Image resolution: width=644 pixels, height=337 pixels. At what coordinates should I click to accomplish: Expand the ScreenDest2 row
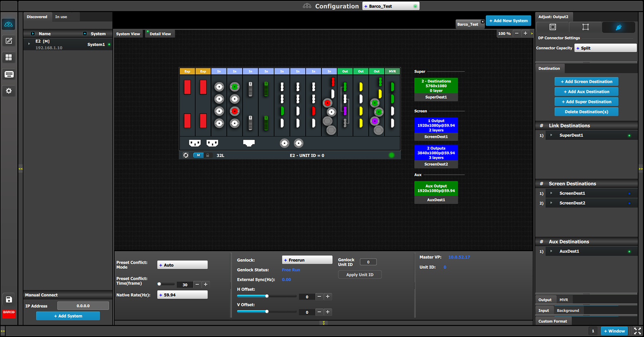pyautogui.click(x=551, y=203)
